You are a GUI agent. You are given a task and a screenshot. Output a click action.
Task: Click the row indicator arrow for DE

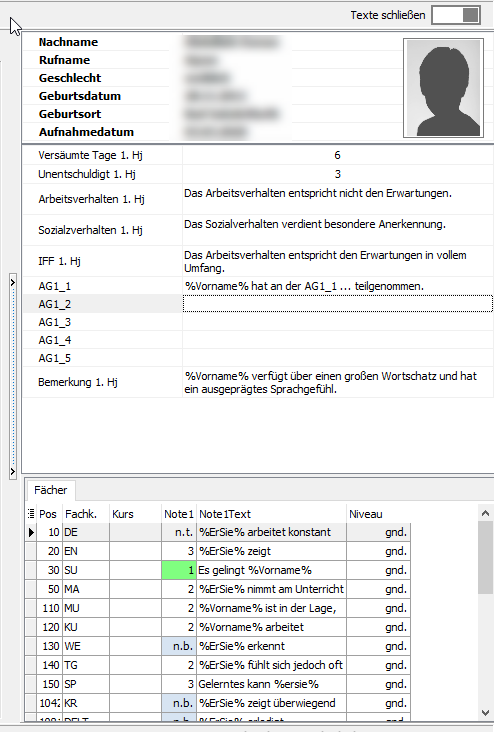31,532
